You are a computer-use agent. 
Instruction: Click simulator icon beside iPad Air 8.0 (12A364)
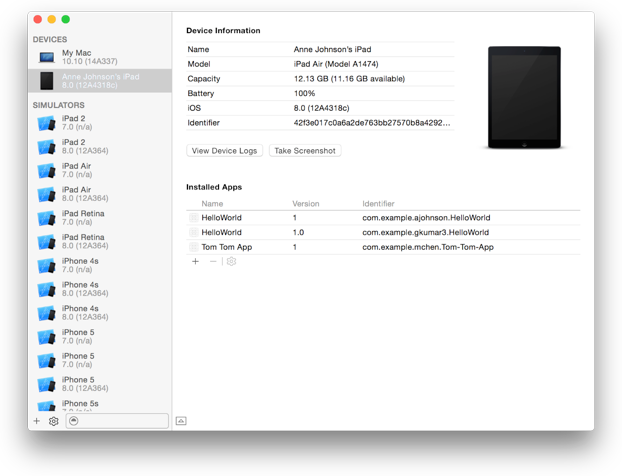46,195
